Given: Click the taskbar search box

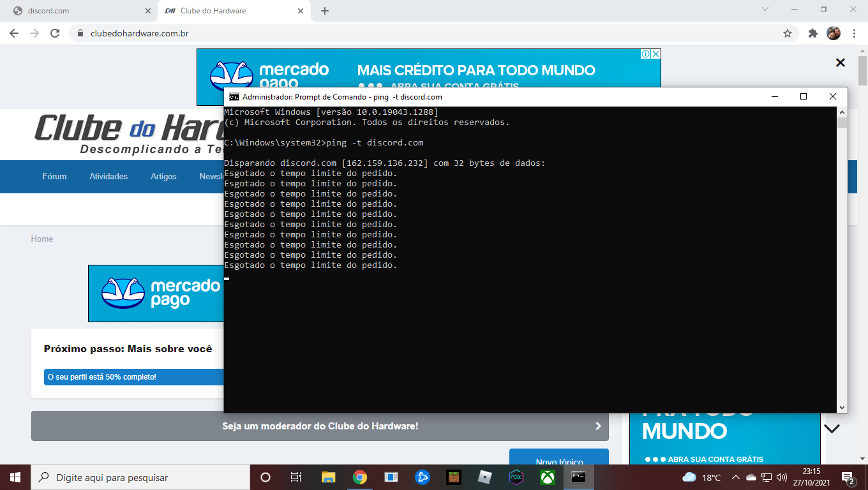Looking at the screenshot, I should click(x=140, y=477).
